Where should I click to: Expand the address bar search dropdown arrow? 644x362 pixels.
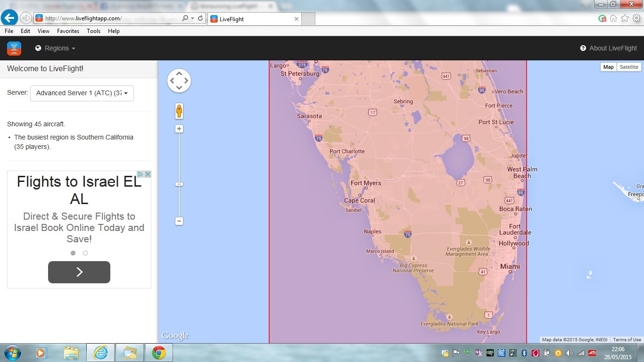click(x=192, y=18)
